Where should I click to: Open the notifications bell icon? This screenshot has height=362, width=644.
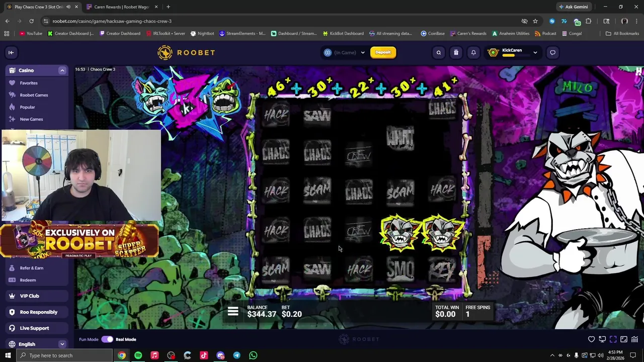473,52
